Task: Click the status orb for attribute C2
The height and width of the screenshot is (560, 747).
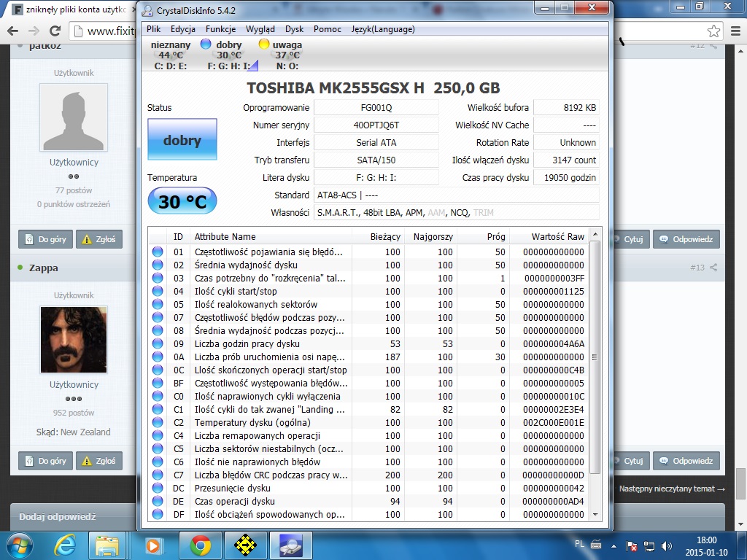Action: tap(158, 422)
